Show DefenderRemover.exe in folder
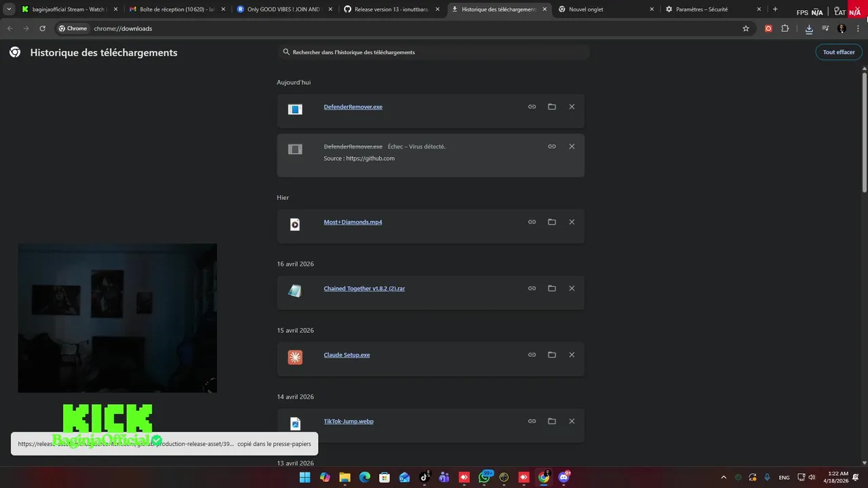 (552, 107)
